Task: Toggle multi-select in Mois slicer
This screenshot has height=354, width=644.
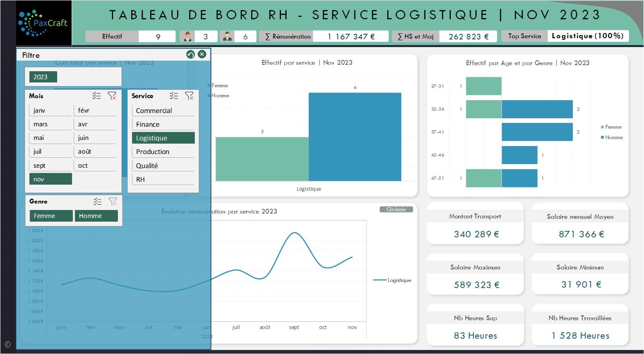Action: [97, 96]
